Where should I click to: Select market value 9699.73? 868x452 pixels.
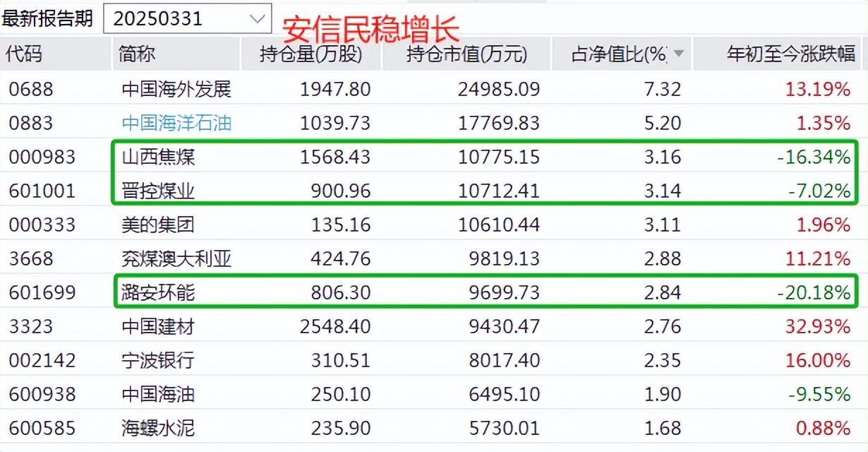[505, 292]
